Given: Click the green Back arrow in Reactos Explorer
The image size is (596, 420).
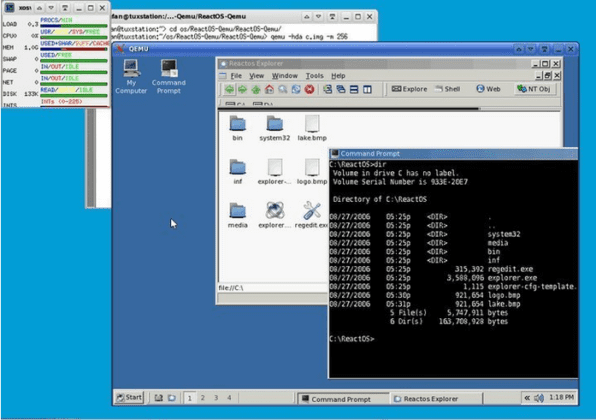Looking at the screenshot, I should click(x=229, y=89).
